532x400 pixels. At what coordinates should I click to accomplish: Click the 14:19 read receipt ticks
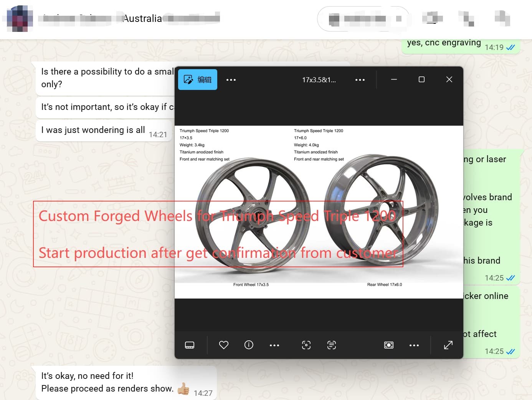tap(511, 47)
